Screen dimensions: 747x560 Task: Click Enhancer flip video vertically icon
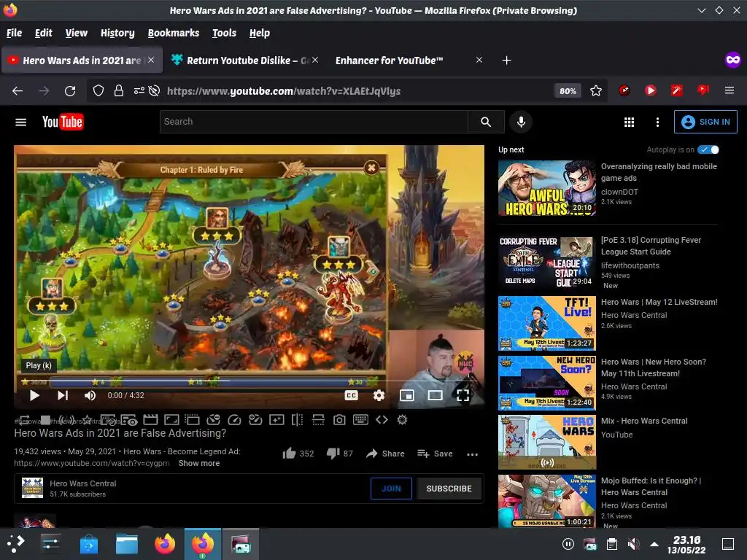point(318,419)
